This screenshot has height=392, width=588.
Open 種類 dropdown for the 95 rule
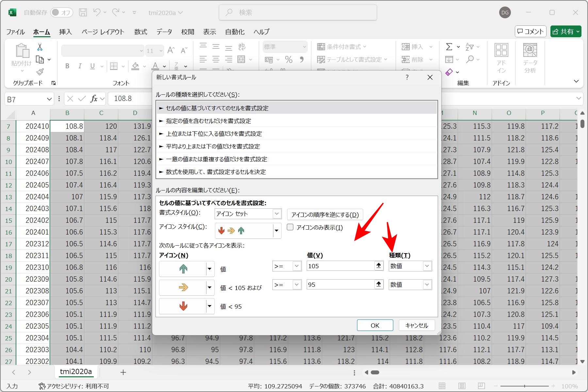click(x=427, y=285)
